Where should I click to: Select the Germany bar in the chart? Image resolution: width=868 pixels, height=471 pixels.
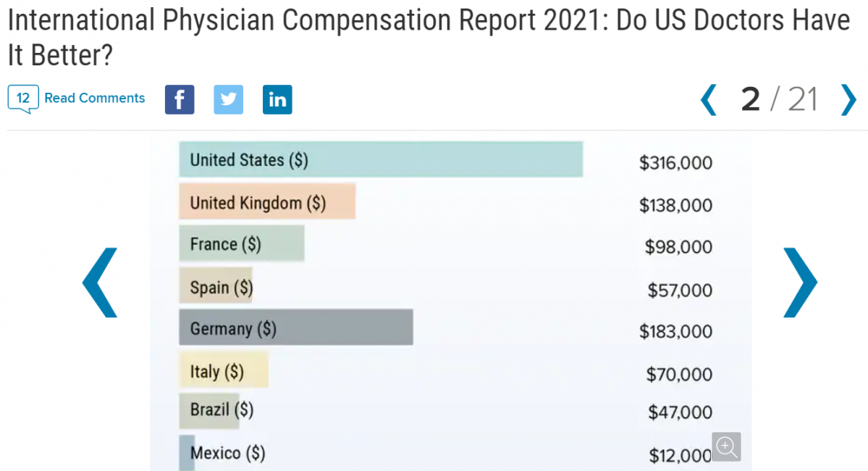click(x=295, y=328)
